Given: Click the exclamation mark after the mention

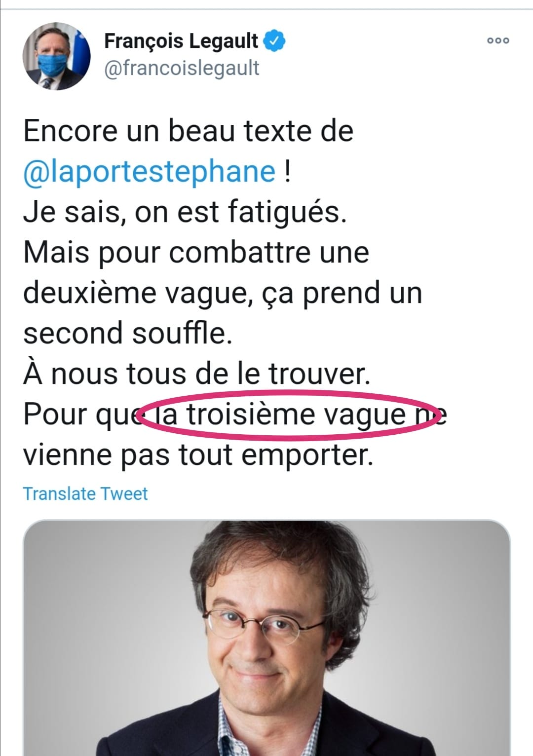Looking at the screenshot, I should tap(288, 171).
